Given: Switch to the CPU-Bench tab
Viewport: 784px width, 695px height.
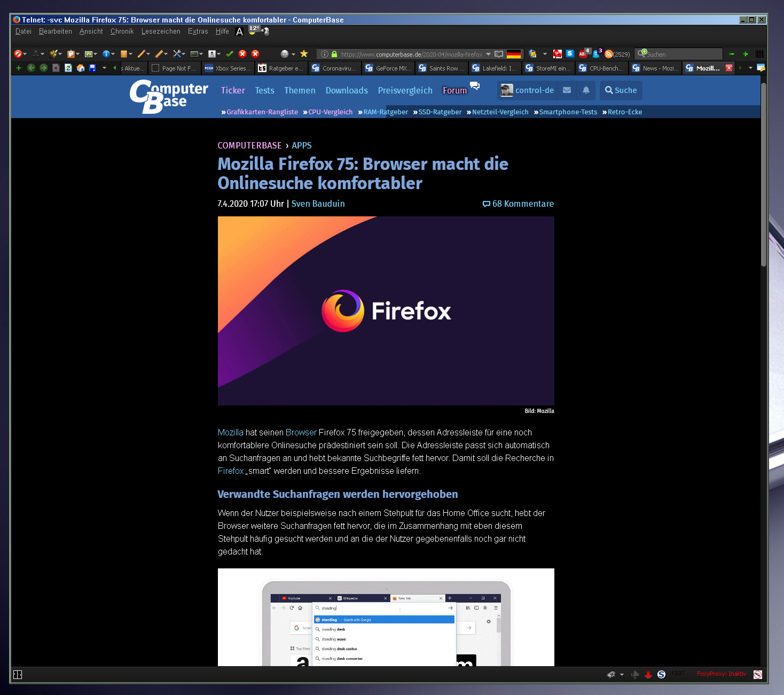Looking at the screenshot, I should click(601, 68).
